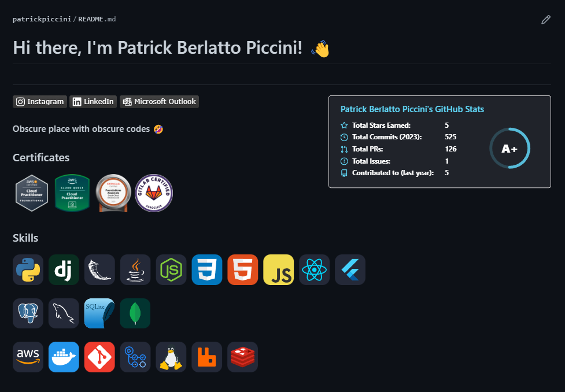
Task: Click the Flask horn skill icon
Action: point(99,269)
